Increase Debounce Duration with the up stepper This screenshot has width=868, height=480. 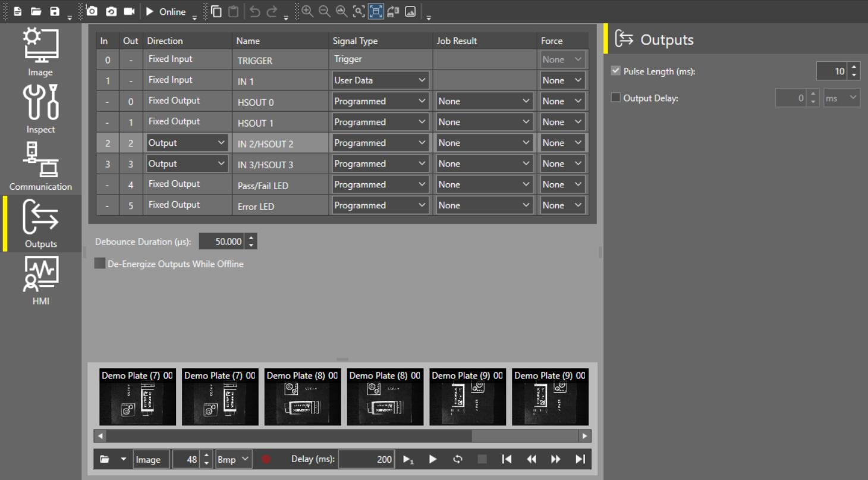251,237
